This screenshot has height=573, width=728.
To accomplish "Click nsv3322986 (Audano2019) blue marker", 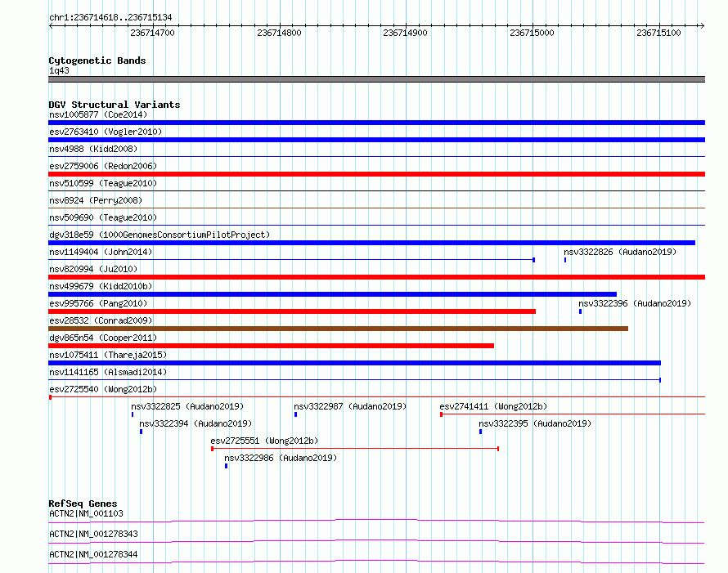I will [226, 466].
